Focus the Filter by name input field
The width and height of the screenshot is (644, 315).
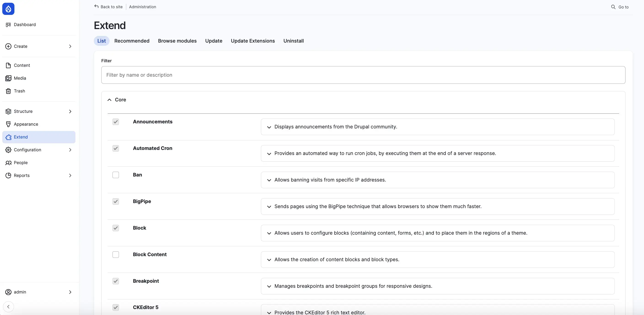pyautogui.click(x=363, y=75)
